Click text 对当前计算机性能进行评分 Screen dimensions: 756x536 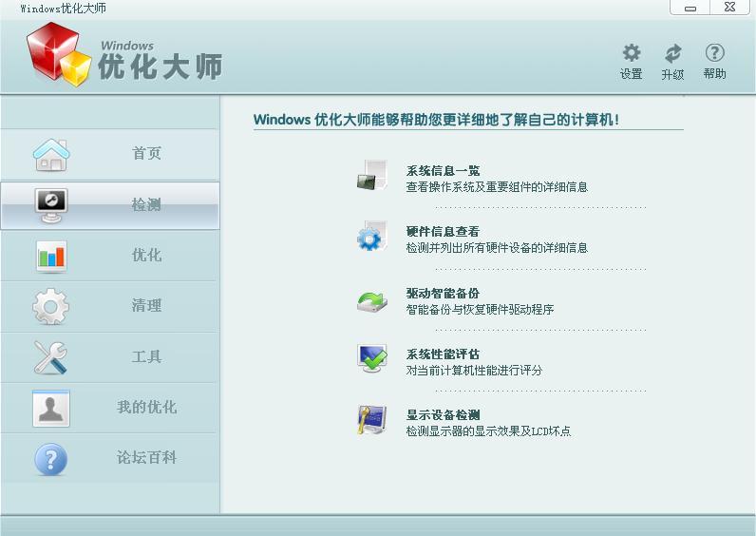tap(474, 370)
